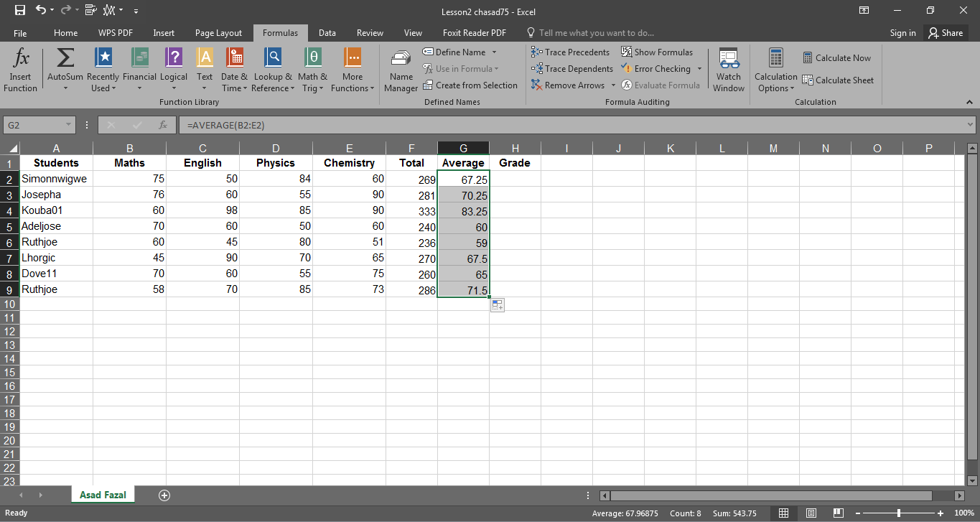This screenshot has height=522, width=980.
Task: Click the Auto Fill Options icon
Action: click(498, 305)
